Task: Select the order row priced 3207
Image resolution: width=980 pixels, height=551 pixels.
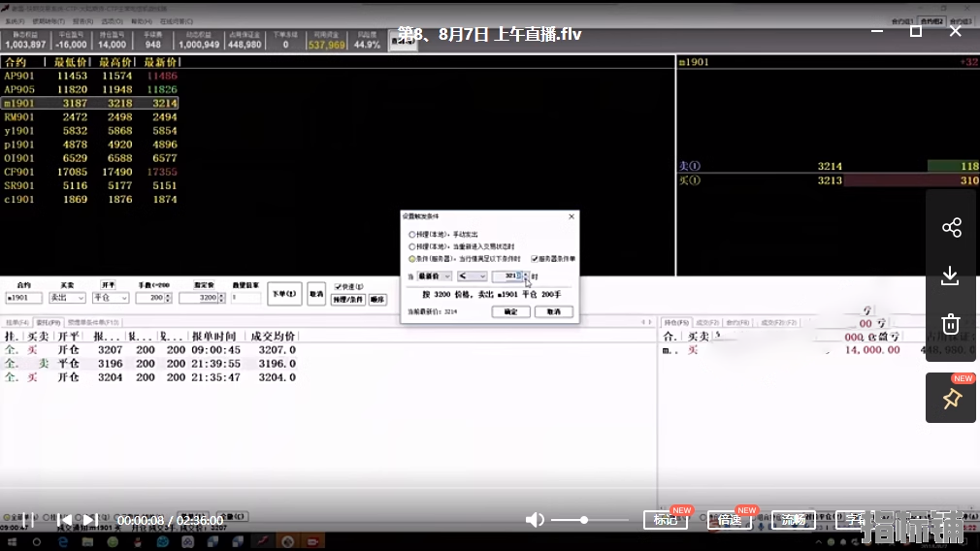Action: coord(150,350)
